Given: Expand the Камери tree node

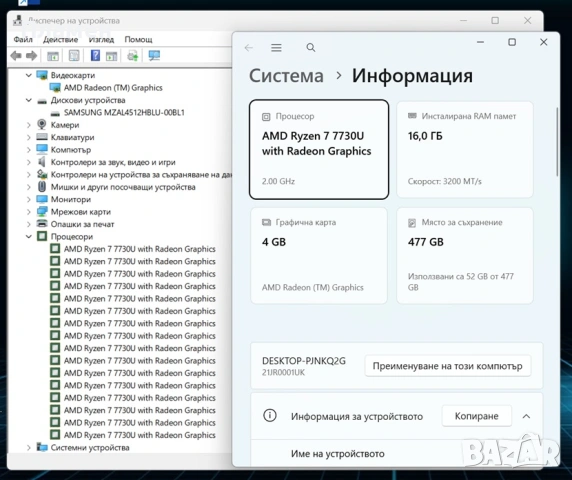Looking at the screenshot, I should click(x=29, y=125).
